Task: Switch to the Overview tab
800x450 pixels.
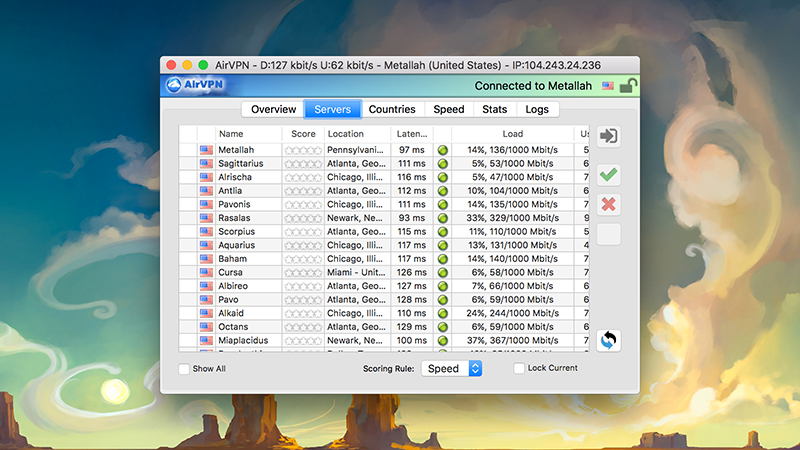Action: (273, 109)
